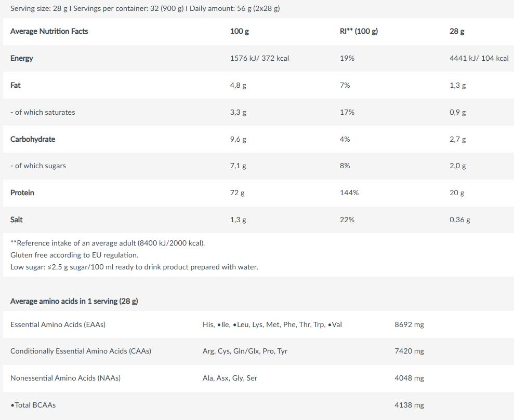
Task: Click the 4138 mg BCAA value
Action: tap(409, 405)
